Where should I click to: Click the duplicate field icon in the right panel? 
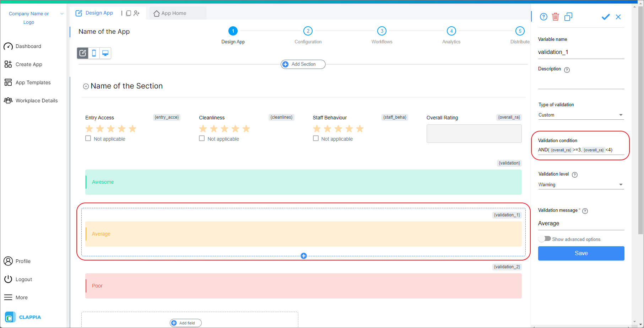[x=568, y=17]
